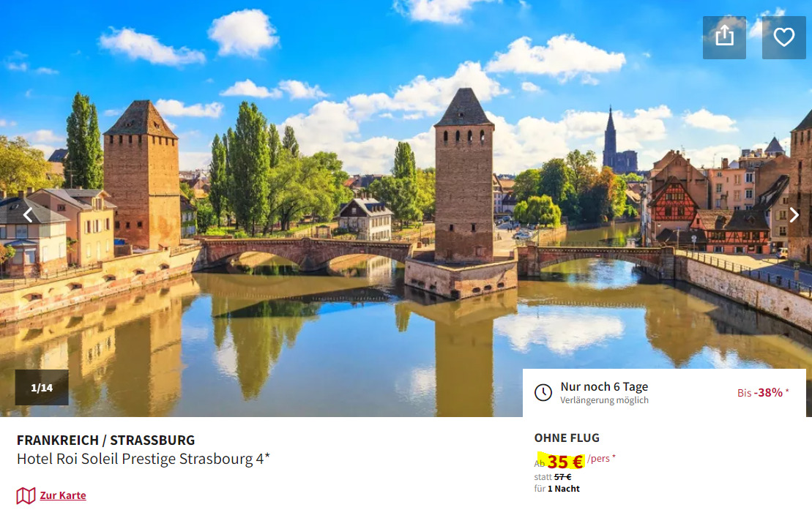Click the crossed-out 57 € original price
This screenshot has height=510, width=812.
pyautogui.click(x=562, y=477)
